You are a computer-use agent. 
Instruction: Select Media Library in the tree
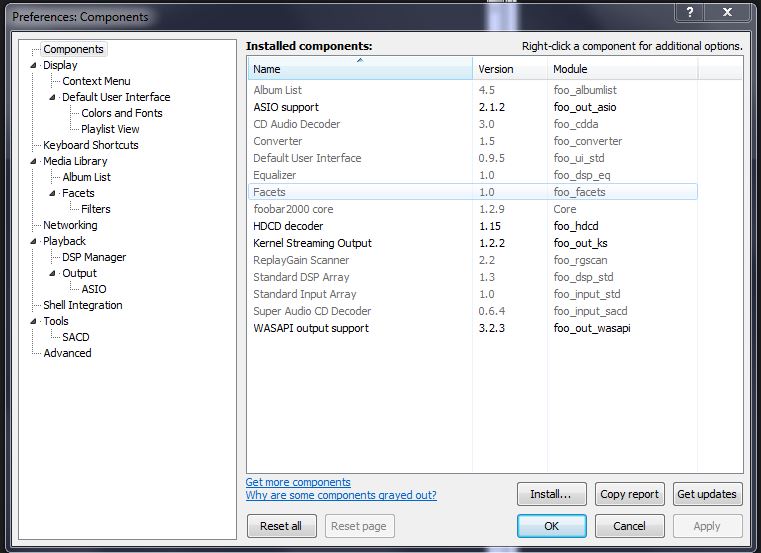[75, 161]
